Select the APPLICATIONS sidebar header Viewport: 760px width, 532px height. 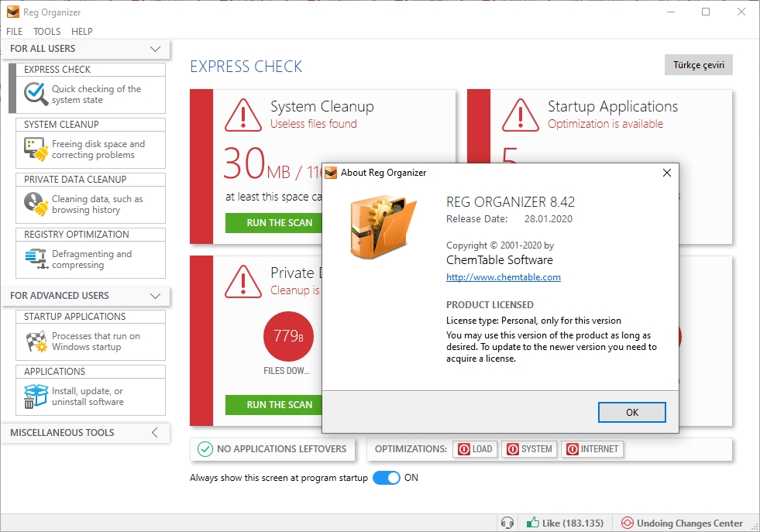(90, 372)
